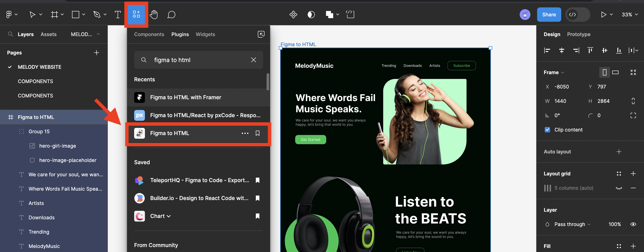Switch to the Plugins tab
644x252 pixels.
click(x=180, y=34)
